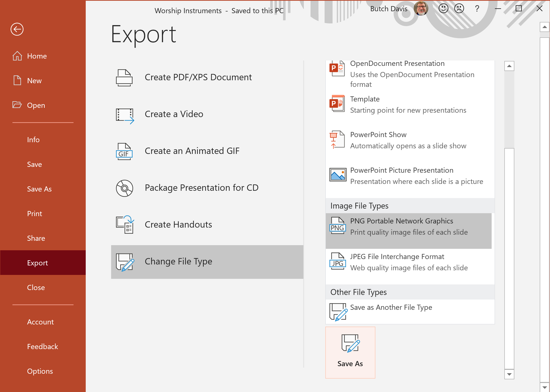This screenshot has height=392, width=550.
Task: Select the Export tab in the sidebar
Action: tap(43, 263)
